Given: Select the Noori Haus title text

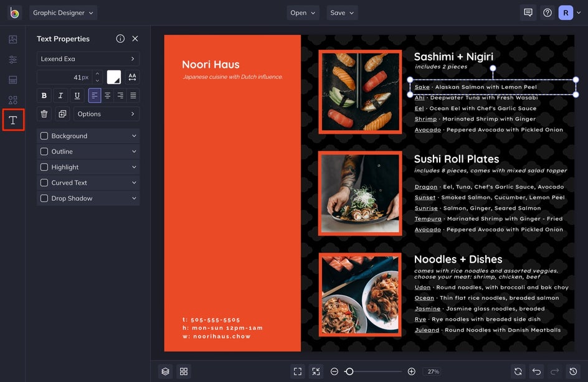Looking at the screenshot, I should pyautogui.click(x=211, y=65).
